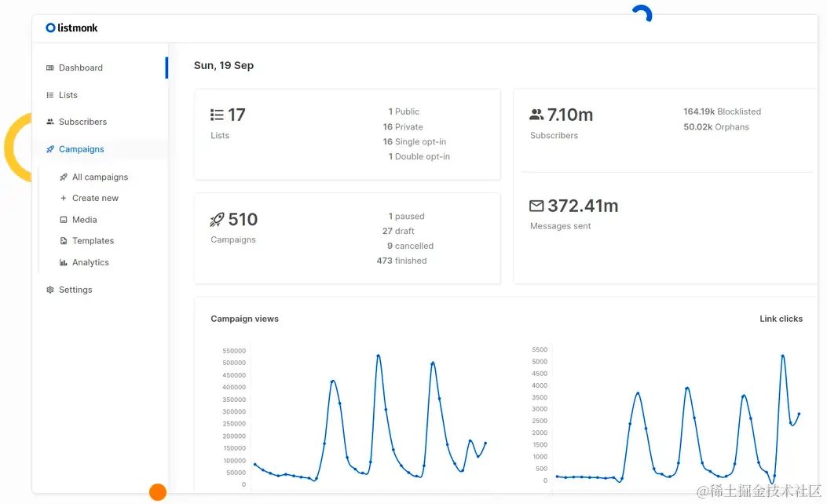Click the Campaigns rocket icon in sidebar
Screen dimensions: 827x504
point(50,149)
